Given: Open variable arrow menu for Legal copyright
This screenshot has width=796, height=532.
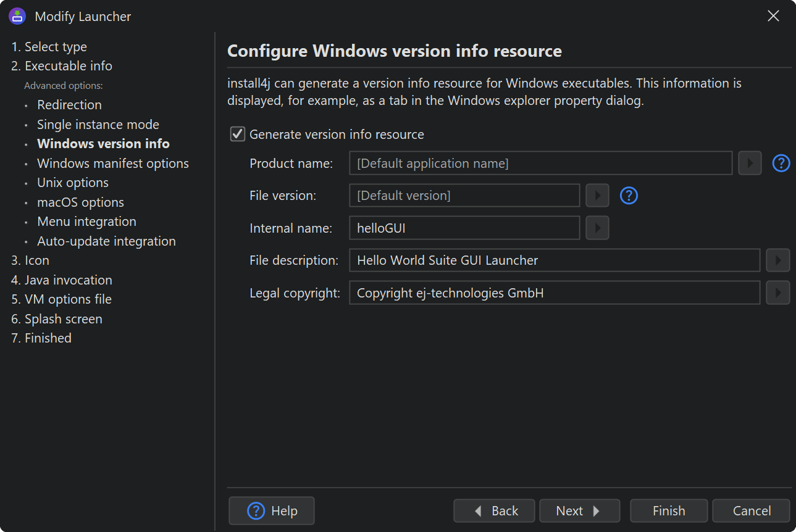Looking at the screenshot, I should [777, 293].
